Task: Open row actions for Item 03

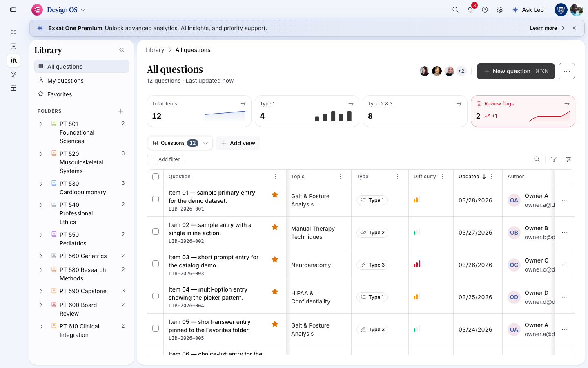Action: point(565,265)
